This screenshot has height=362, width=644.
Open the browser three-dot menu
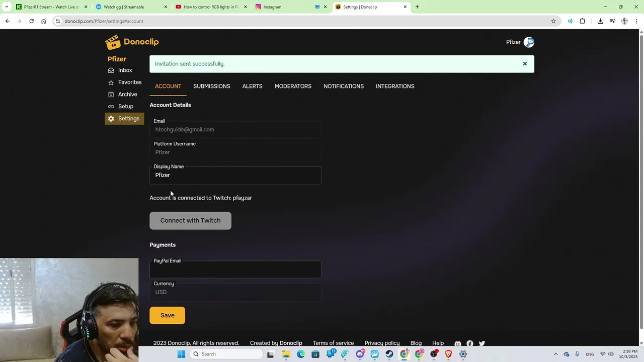[x=636, y=21]
